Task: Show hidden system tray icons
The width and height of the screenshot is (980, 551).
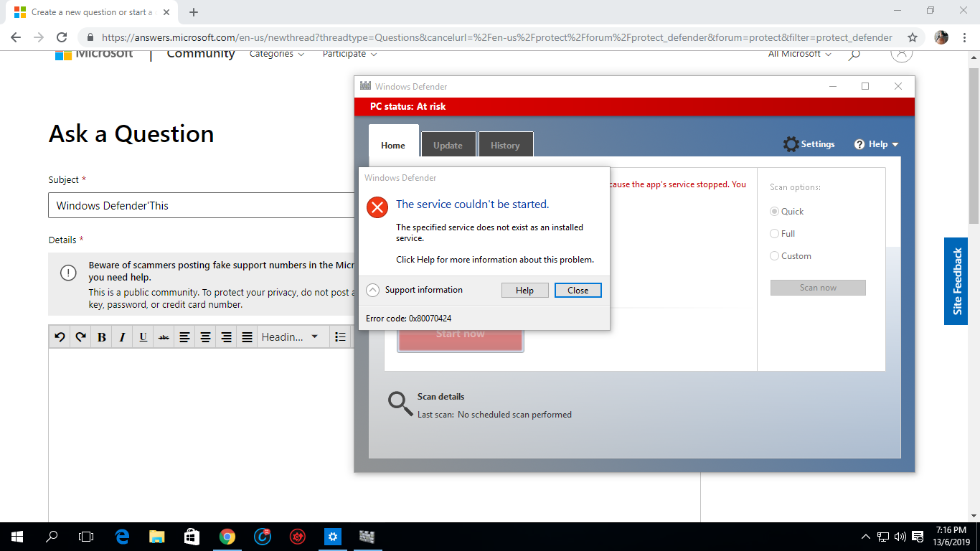Action: [x=865, y=537]
